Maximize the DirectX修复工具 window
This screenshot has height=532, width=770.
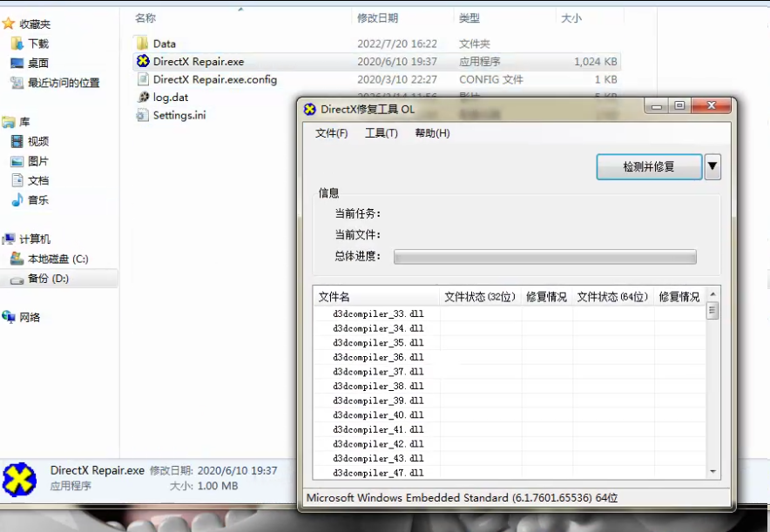679,106
